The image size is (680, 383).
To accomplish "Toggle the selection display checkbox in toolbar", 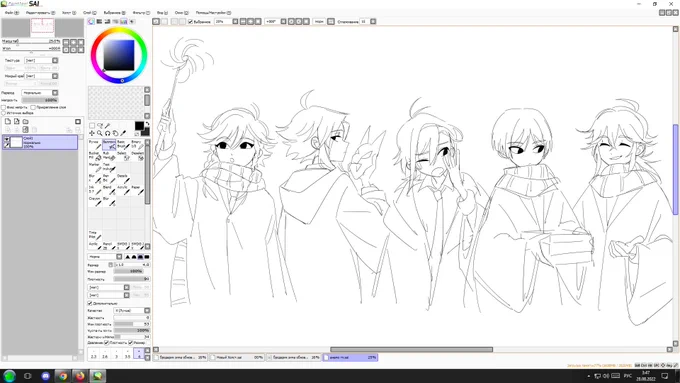I will 190,21.
